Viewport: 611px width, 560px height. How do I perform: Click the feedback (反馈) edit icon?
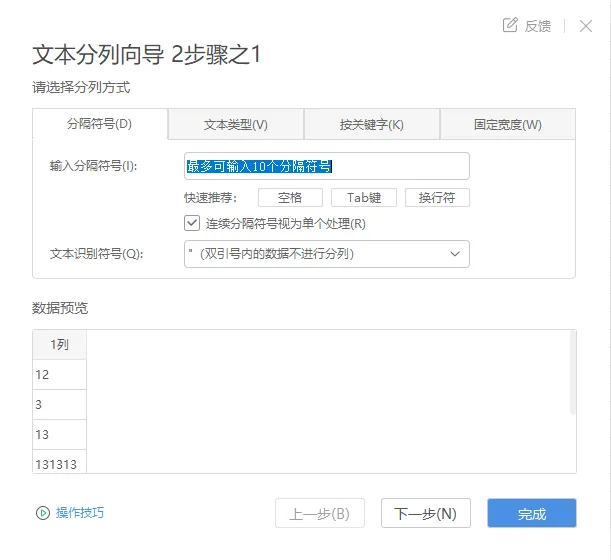point(510,25)
